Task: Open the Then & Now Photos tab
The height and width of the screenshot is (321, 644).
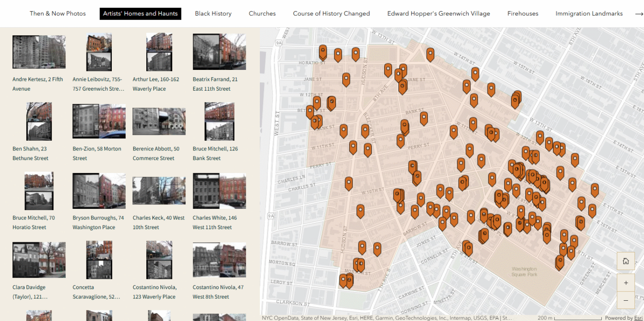Action: tap(57, 13)
